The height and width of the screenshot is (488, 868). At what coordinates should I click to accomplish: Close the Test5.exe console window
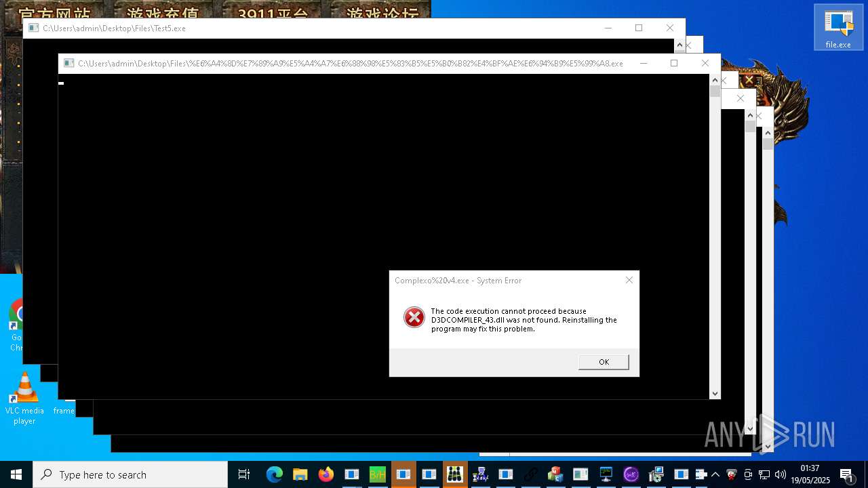(x=670, y=28)
